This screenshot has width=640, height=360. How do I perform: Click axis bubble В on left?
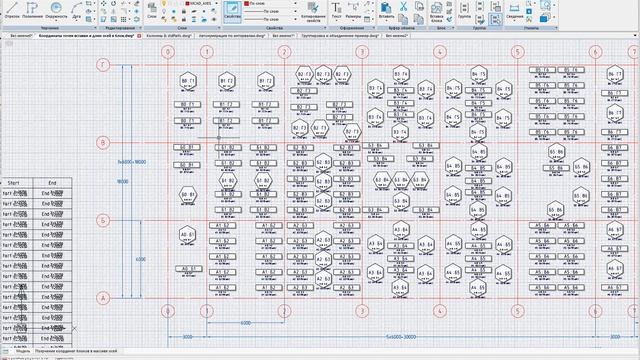pos(103,142)
